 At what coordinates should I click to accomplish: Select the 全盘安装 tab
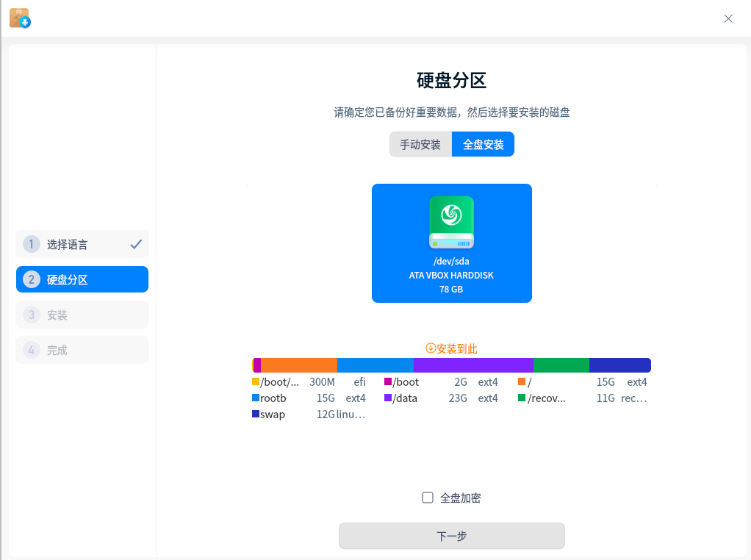[483, 144]
